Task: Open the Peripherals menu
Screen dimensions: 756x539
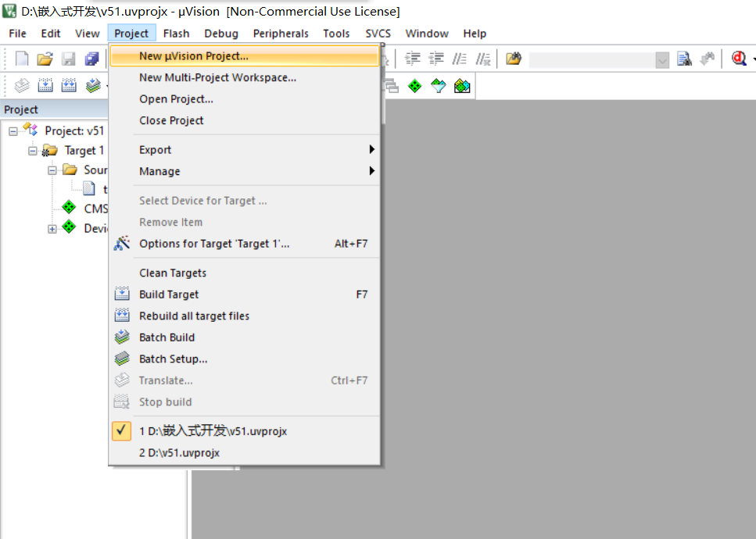Action: coord(281,34)
